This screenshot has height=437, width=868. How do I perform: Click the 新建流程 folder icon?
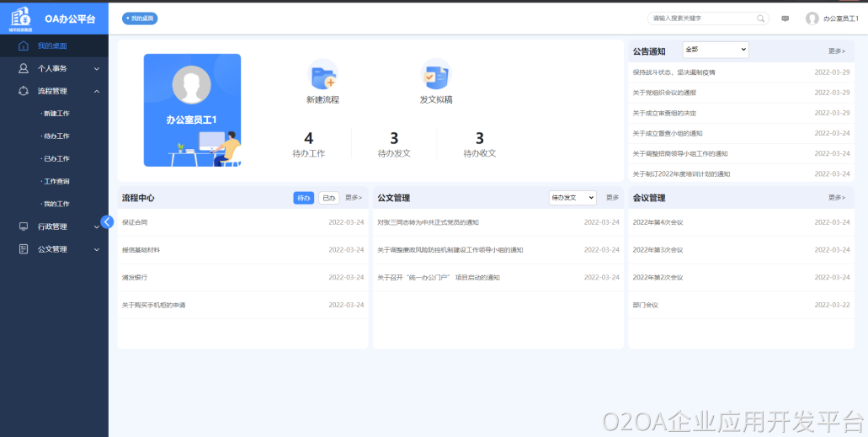pyautogui.click(x=322, y=76)
